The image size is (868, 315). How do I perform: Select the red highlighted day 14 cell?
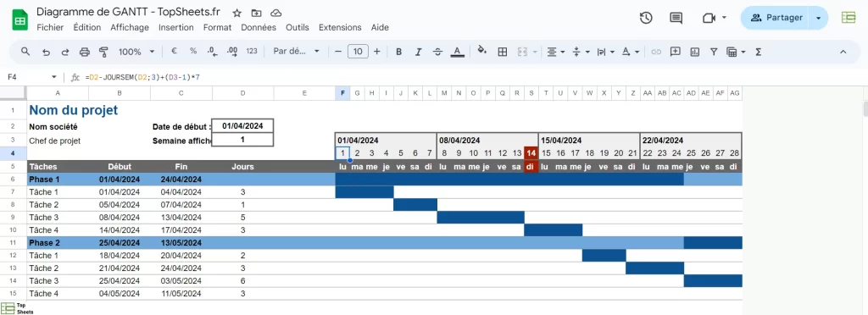(x=531, y=153)
